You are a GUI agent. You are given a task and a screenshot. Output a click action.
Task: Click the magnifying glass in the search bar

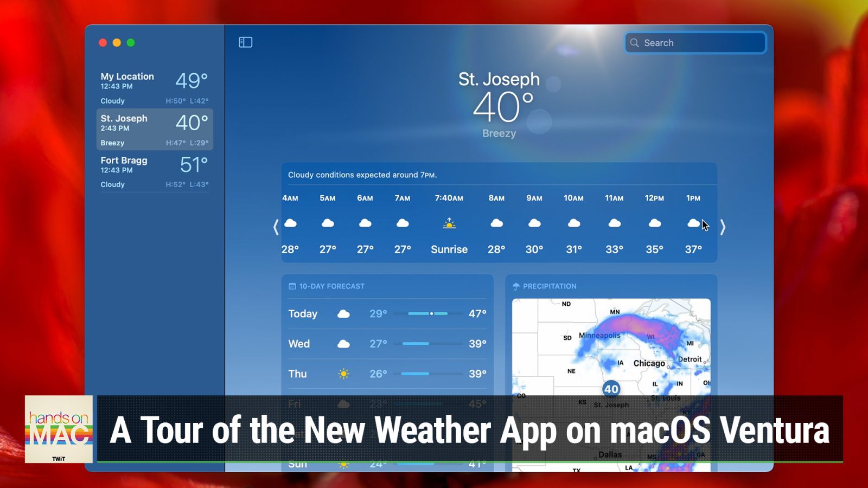click(x=635, y=42)
